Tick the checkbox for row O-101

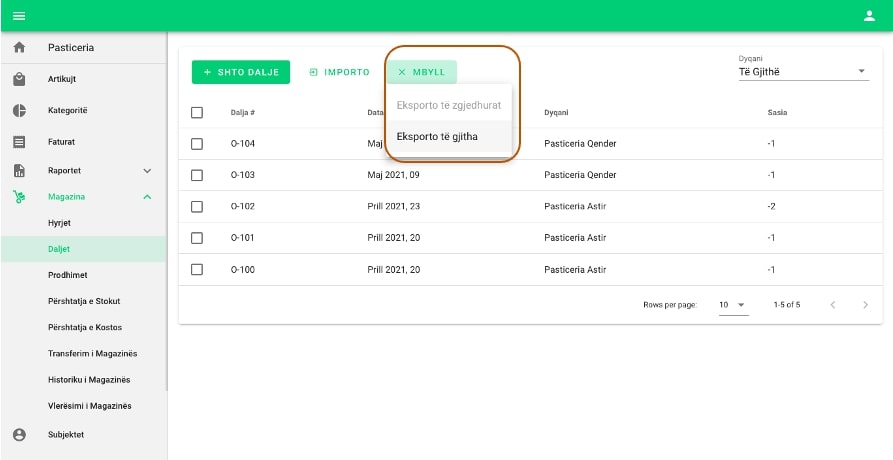click(197, 238)
